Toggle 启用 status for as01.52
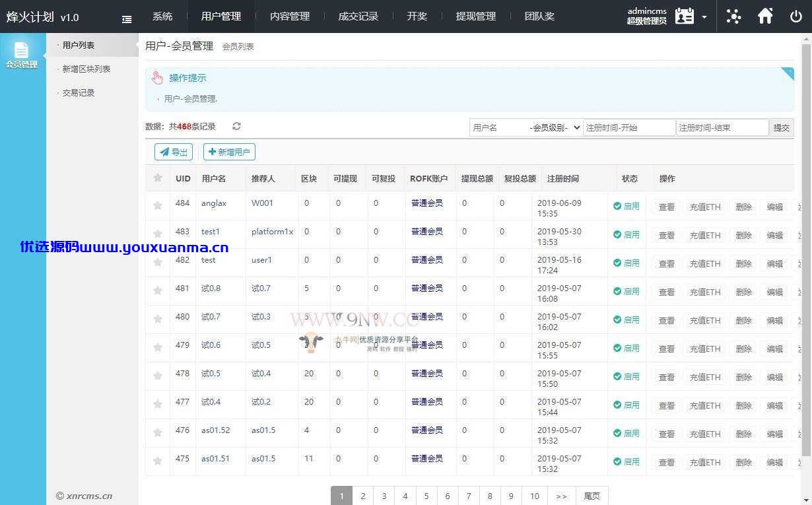This screenshot has width=812, height=505. pos(626,433)
